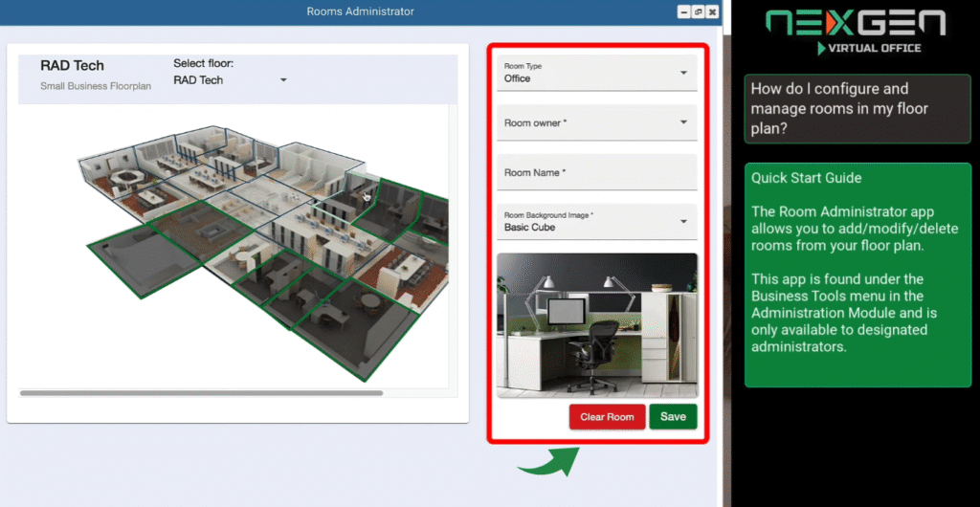
Task: Open the Select floor dropdown
Action: 230,80
